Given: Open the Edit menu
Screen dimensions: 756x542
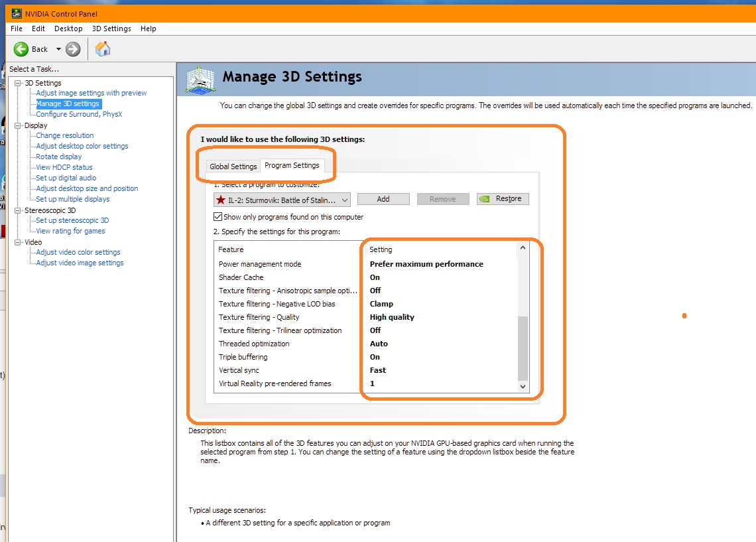Looking at the screenshot, I should point(38,29).
